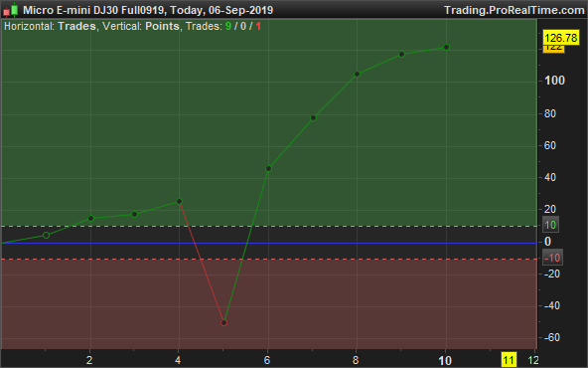Select the data point at trade 10
Viewport: 588px width, 368px height.
click(446, 48)
